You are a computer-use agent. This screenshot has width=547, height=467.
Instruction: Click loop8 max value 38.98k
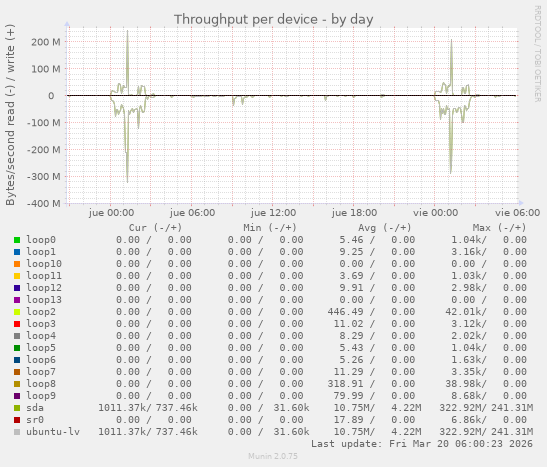[463, 384]
